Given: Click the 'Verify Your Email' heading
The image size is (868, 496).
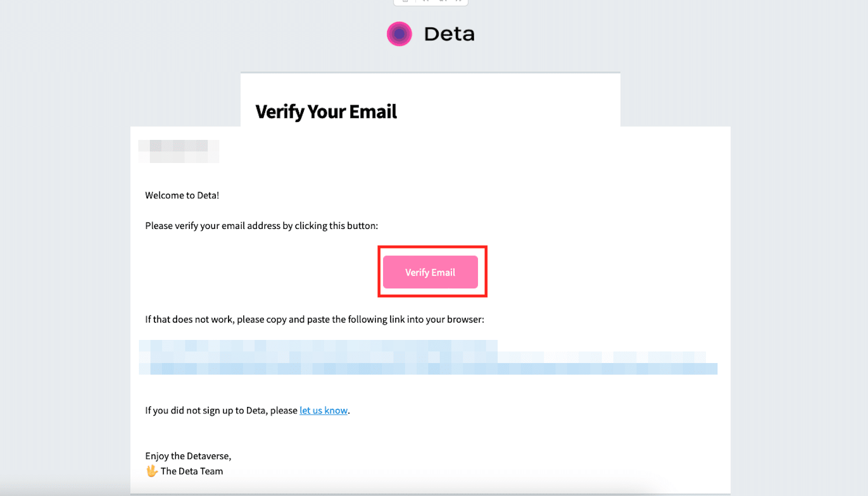Looking at the screenshot, I should point(326,112).
